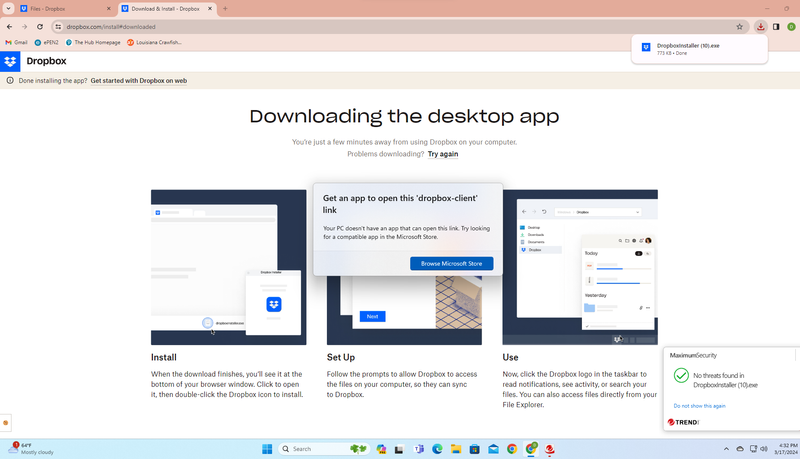The image size is (800, 459).
Task: Open volume control from the tray
Action: tap(764, 449)
